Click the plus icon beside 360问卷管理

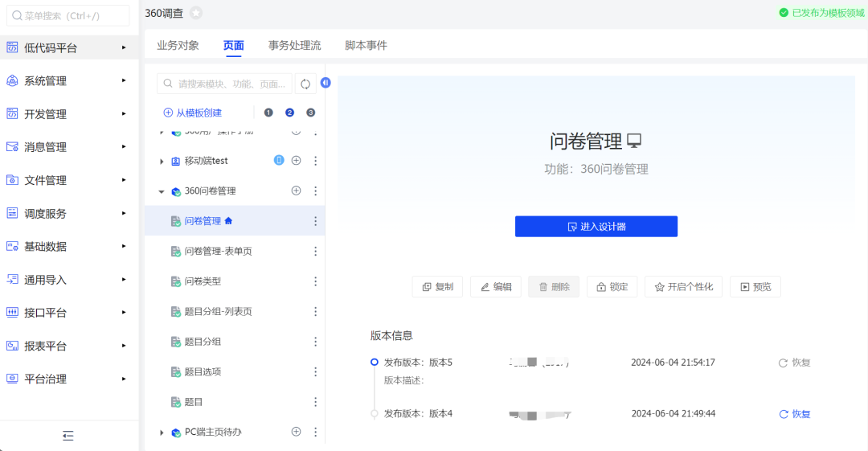click(x=296, y=191)
